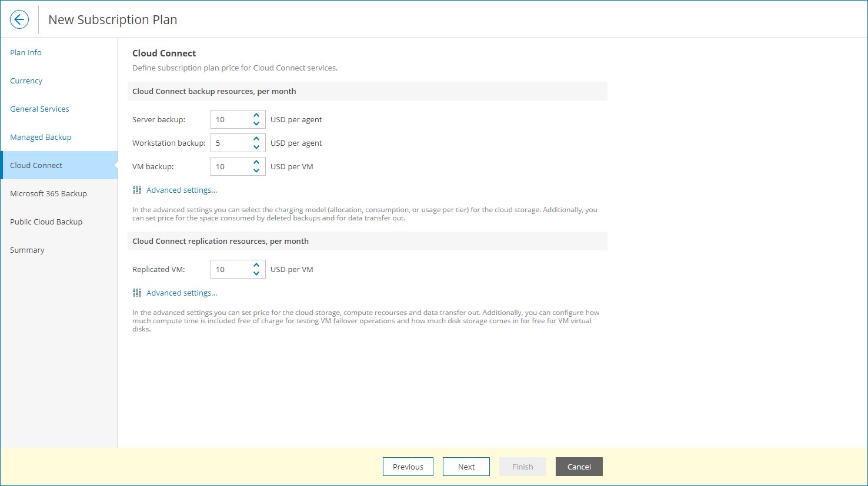Click sliders icon beside replication Advanced settings
The height and width of the screenshot is (486, 868).
137,293
